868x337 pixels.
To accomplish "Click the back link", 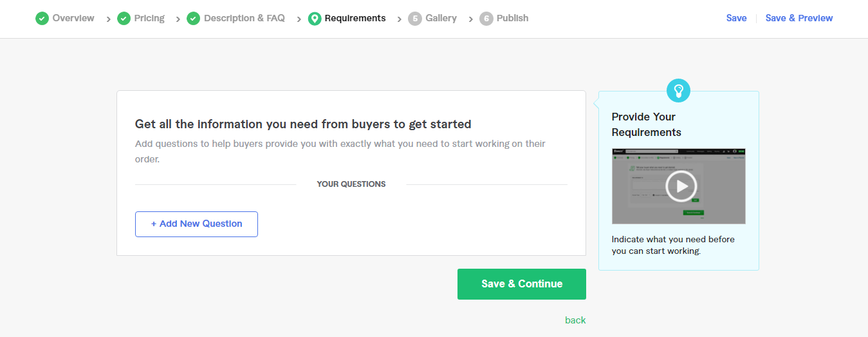I will 575,320.
